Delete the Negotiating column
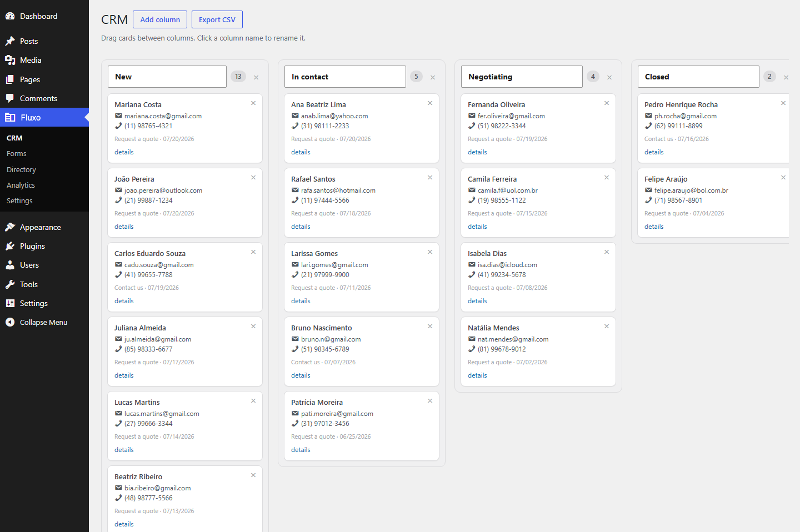The height and width of the screenshot is (532, 800). 609,77
